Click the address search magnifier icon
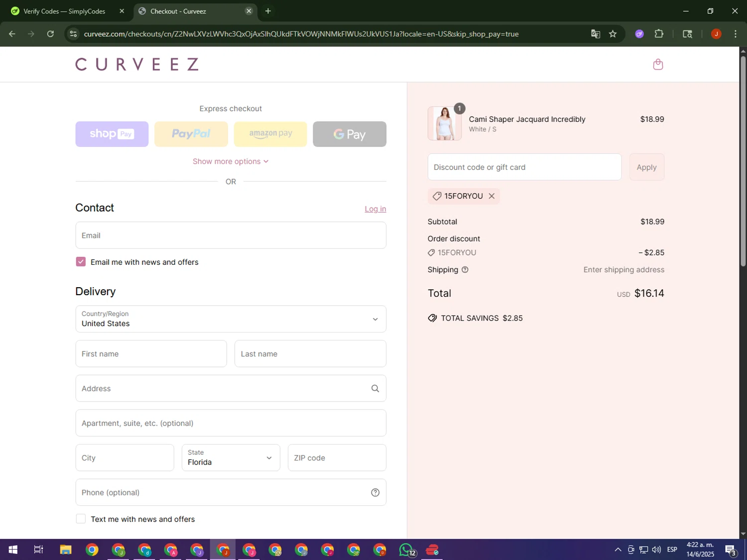The height and width of the screenshot is (560, 747). click(375, 388)
